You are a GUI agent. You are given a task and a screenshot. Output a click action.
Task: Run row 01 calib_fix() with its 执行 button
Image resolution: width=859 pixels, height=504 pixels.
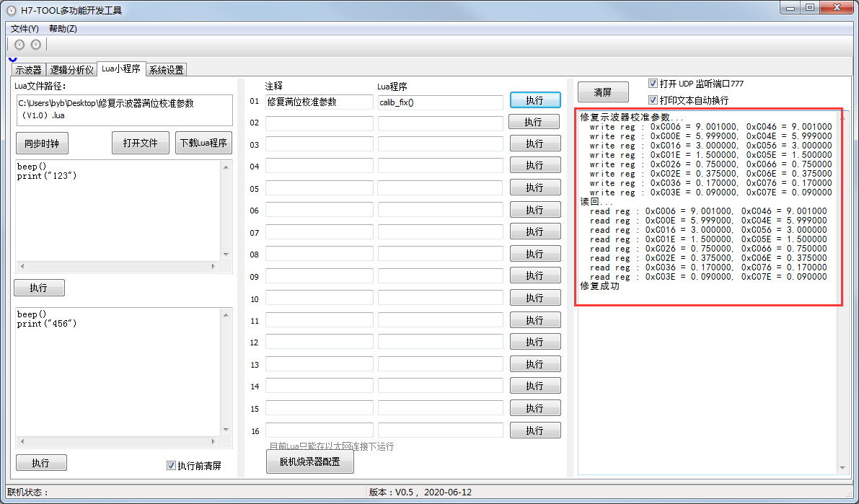pyautogui.click(x=534, y=100)
